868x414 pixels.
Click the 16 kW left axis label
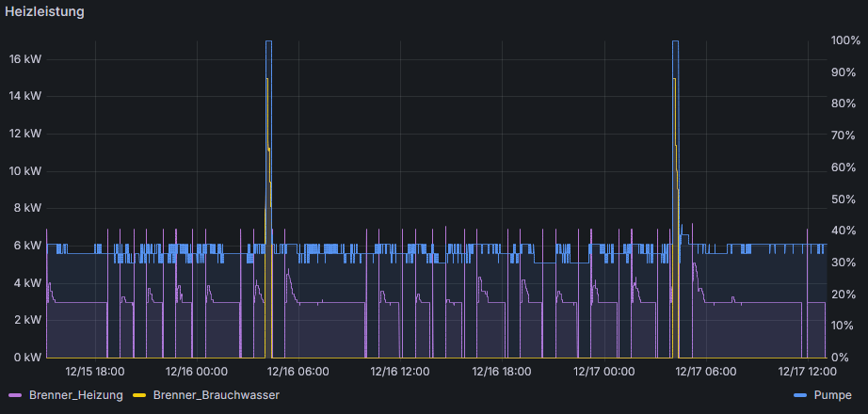[24, 59]
